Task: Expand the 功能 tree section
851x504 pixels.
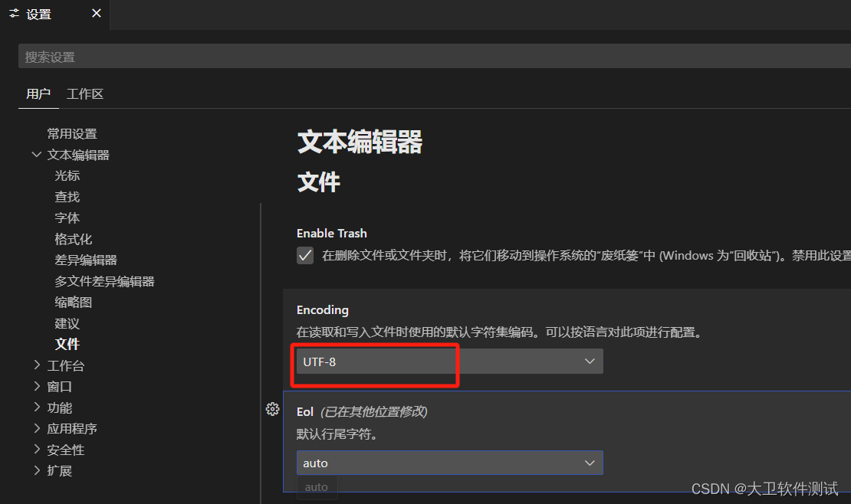Action: tap(37, 407)
